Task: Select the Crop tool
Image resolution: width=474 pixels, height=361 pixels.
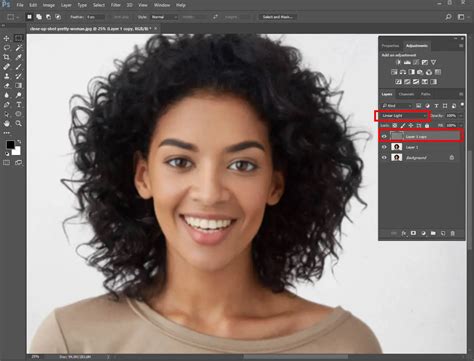Action: pyautogui.click(x=6, y=57)
